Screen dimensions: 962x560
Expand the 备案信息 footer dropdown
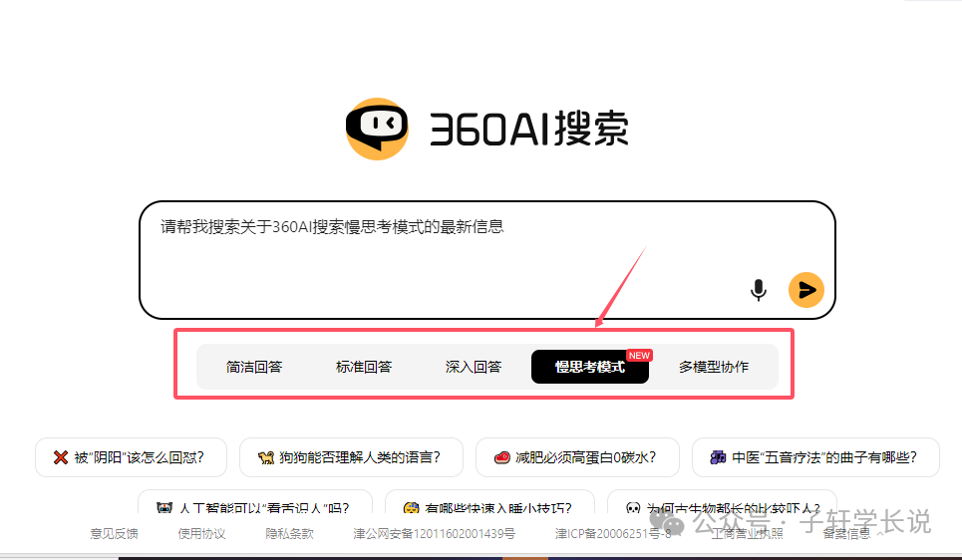coord(852,534)
